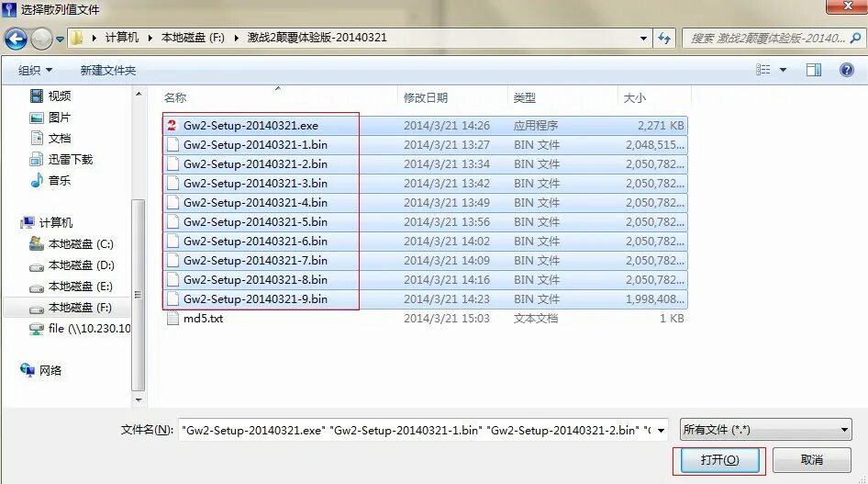Viewport: 868px width, 484px height.
Task: Open 本地磁盘 (C:) in navigation pane
Action: pyautogui.click(x=72, y=243)
